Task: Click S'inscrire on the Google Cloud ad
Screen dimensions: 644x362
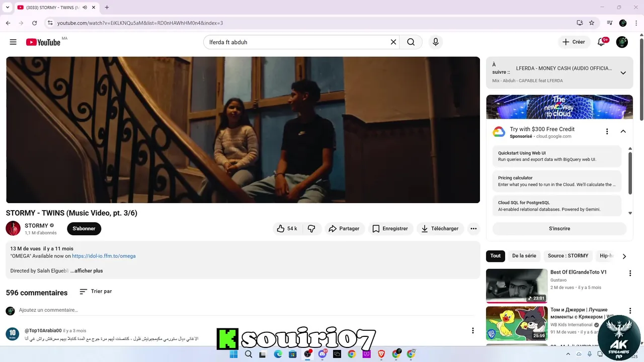Action: point(559,229)
